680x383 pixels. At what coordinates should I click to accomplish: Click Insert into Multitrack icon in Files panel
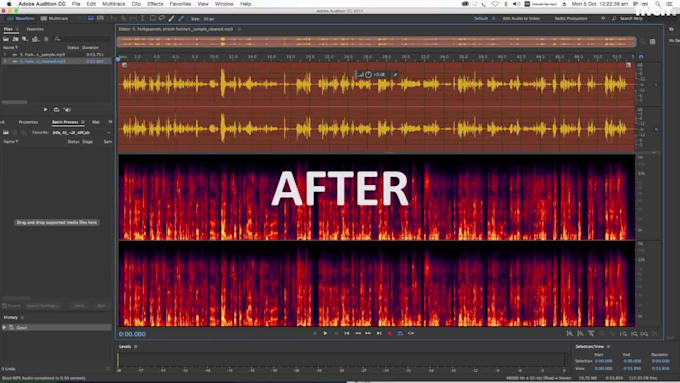tap(36, 39)
